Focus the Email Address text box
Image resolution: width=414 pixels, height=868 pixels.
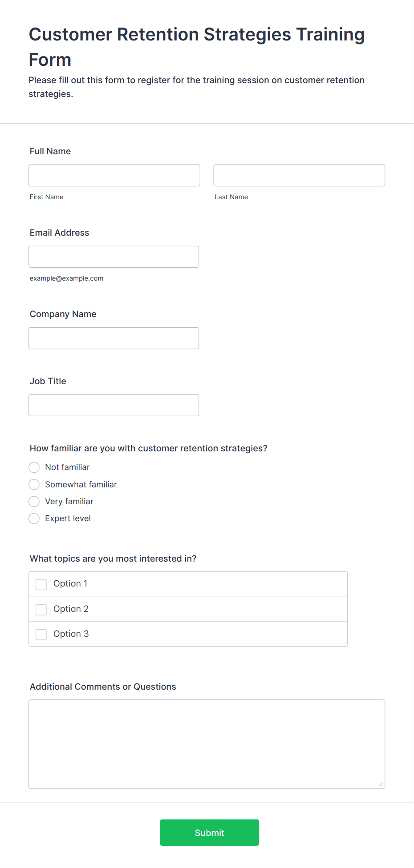click(114, 257)
